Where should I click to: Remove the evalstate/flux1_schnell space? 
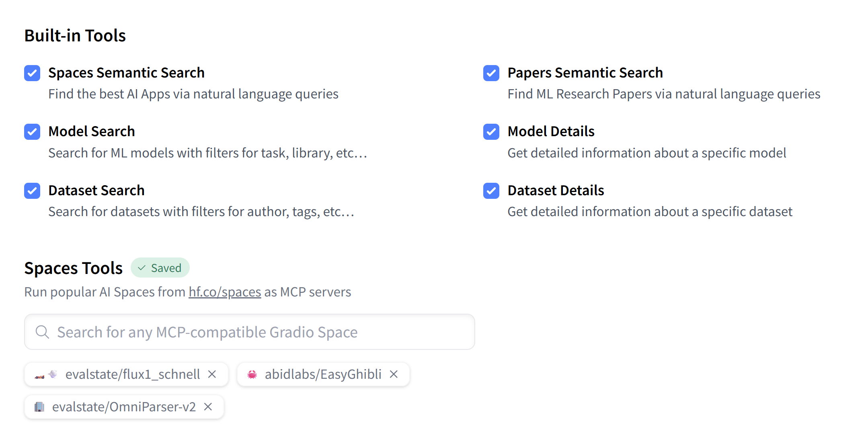(212, 374)
